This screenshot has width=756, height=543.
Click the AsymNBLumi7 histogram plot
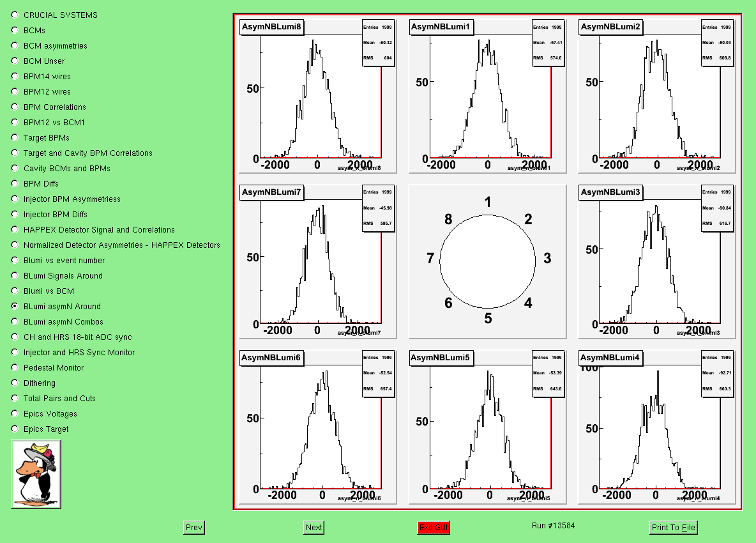click(318, 261)
